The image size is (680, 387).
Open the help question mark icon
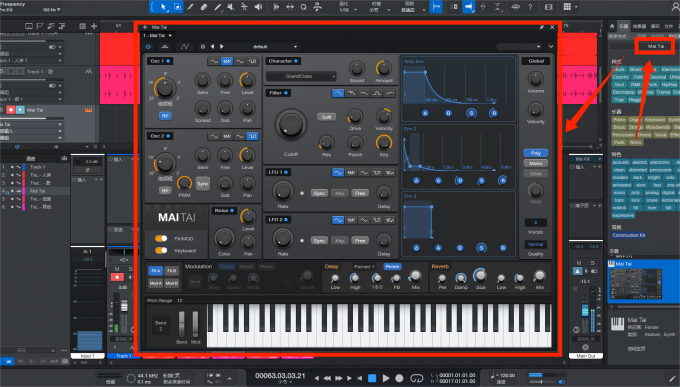coord(530,7)
